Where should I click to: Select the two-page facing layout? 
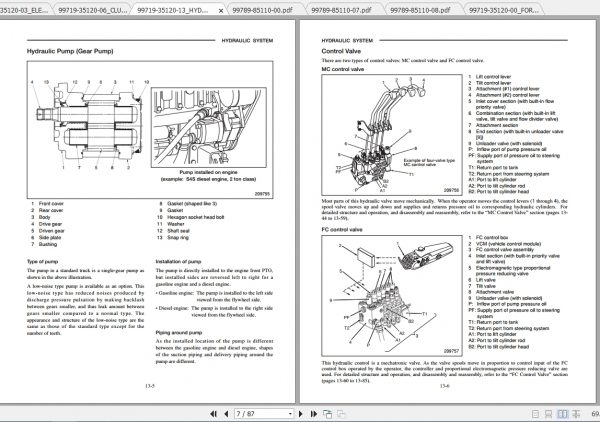pos(562,414)
